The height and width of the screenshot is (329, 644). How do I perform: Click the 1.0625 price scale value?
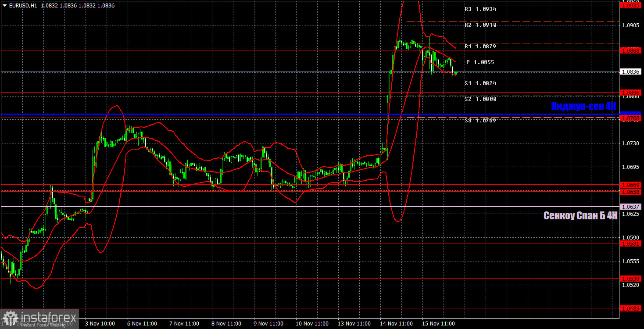click(x=630, y=214)
